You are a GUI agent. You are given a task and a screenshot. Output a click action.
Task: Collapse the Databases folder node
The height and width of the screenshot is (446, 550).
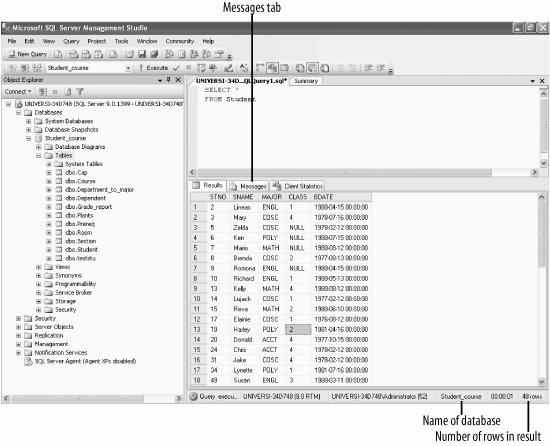click(x=18, y=113)
